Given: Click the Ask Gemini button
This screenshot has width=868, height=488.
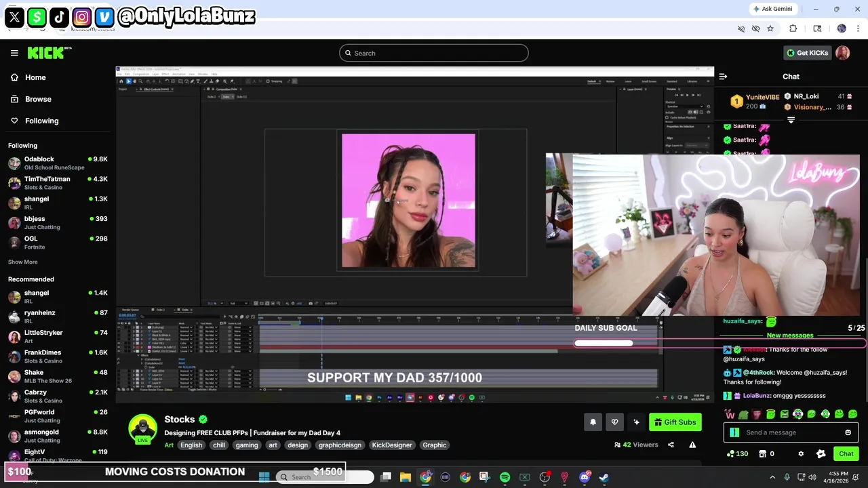Looking at the screenshot, I should pos(772,9).
